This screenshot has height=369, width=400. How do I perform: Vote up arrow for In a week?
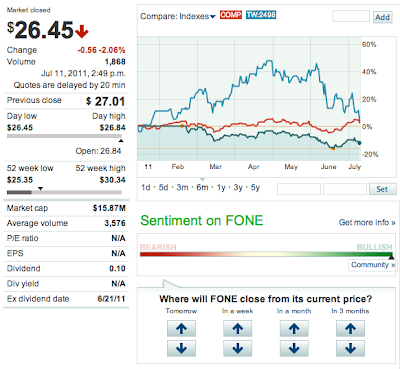click(x=238, y=329)
